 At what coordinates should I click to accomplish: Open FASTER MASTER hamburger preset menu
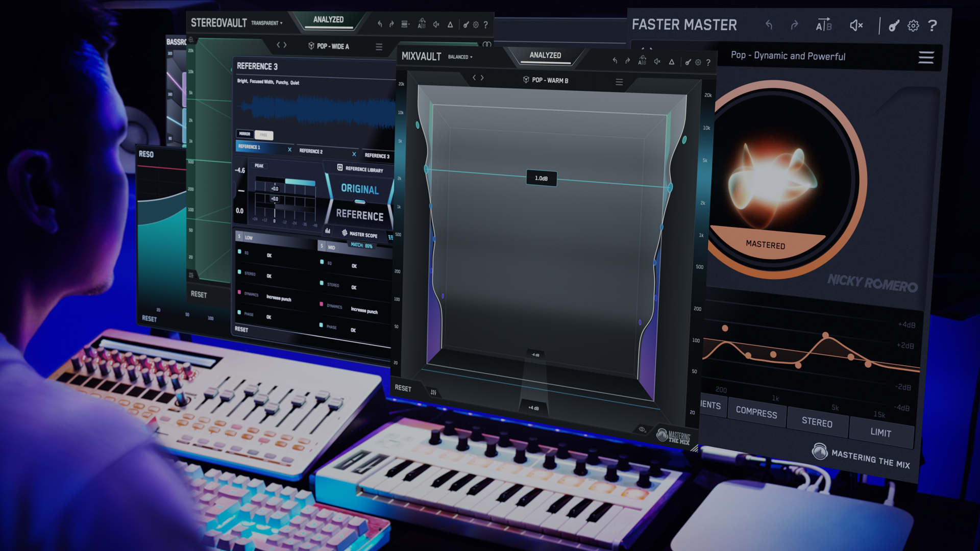tap(926, 57)
